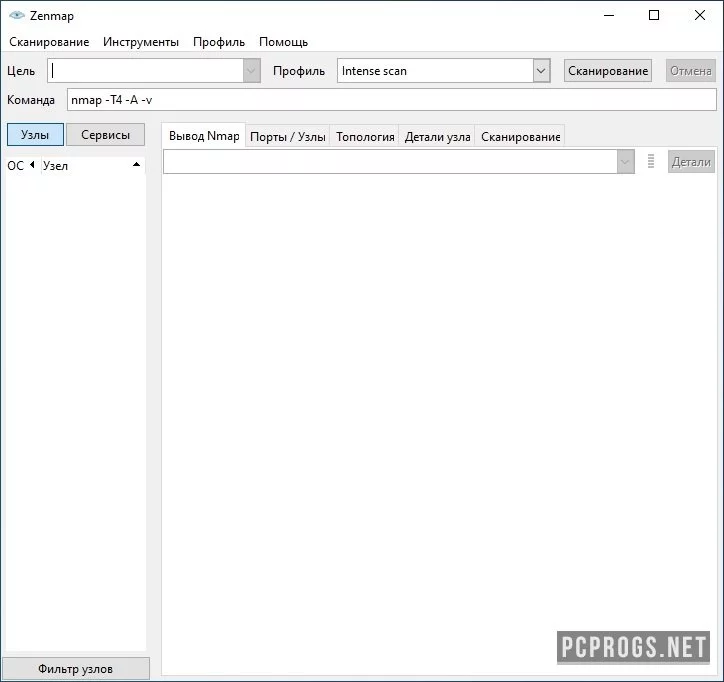Switch to the Вывод Nmap tab
The width and height of the screenshot is (724, 682).
click(x=204, y=136)
